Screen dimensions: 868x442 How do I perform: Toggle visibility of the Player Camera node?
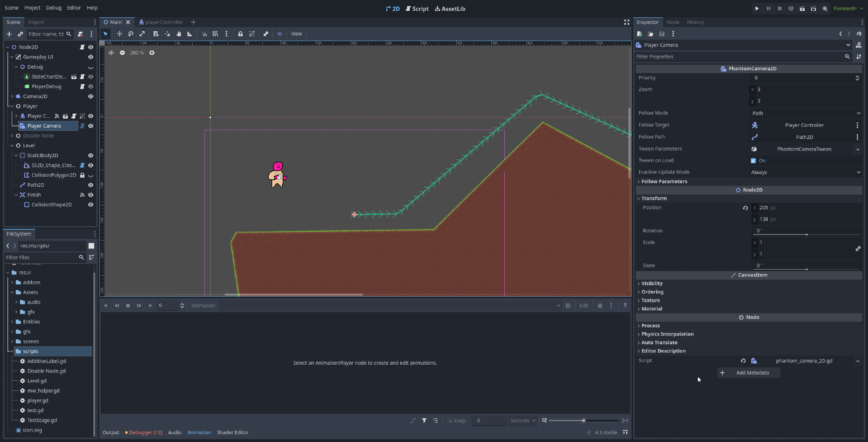click(91, 126)
